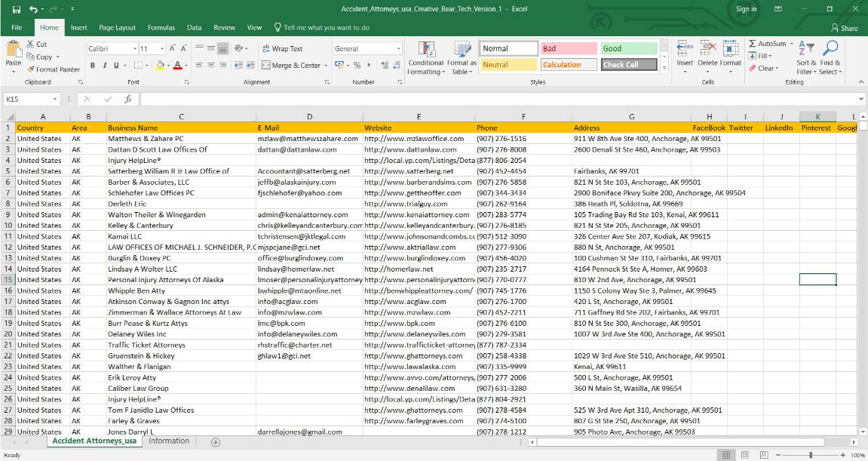Increase font size with large A icon
This screenshot has width=868, height=461.
tap(172, 49)
